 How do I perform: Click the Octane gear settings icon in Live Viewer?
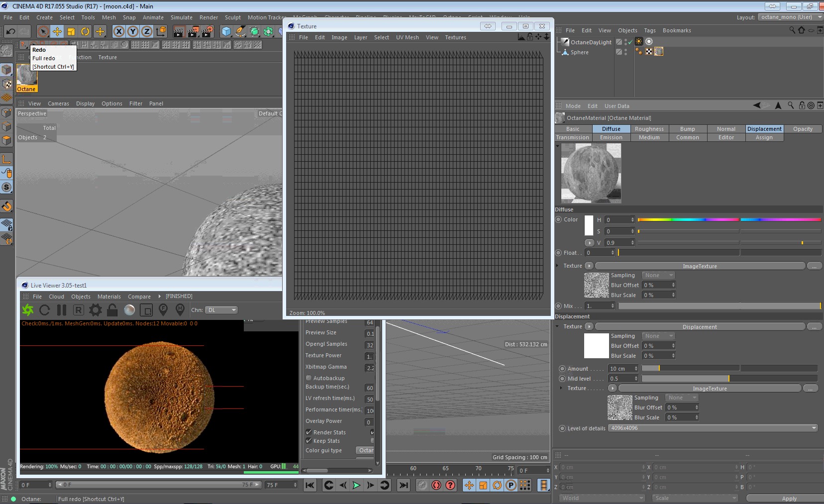(95, 310)
